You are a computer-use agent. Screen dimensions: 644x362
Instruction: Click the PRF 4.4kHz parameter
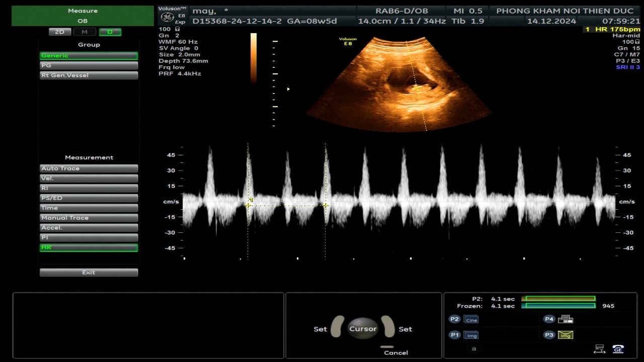point(180,73)
